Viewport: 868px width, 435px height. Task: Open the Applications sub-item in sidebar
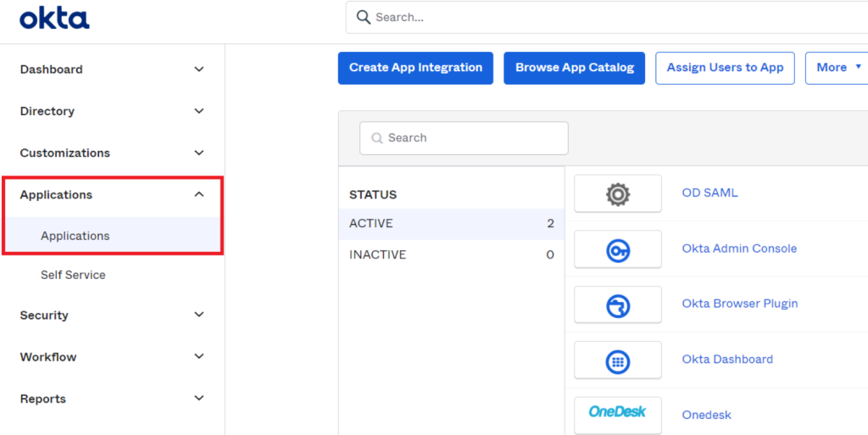pyautogui.click(x=75, y=236)
